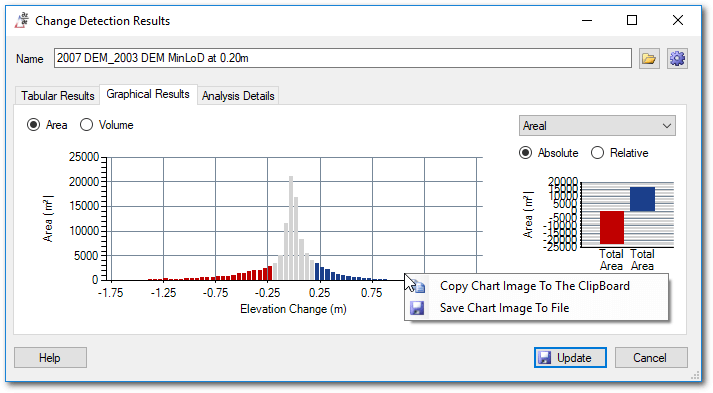This screenshot has height=393, width=713.
Task: Maximize the Change Detection Results window
Action: (632, 20)
